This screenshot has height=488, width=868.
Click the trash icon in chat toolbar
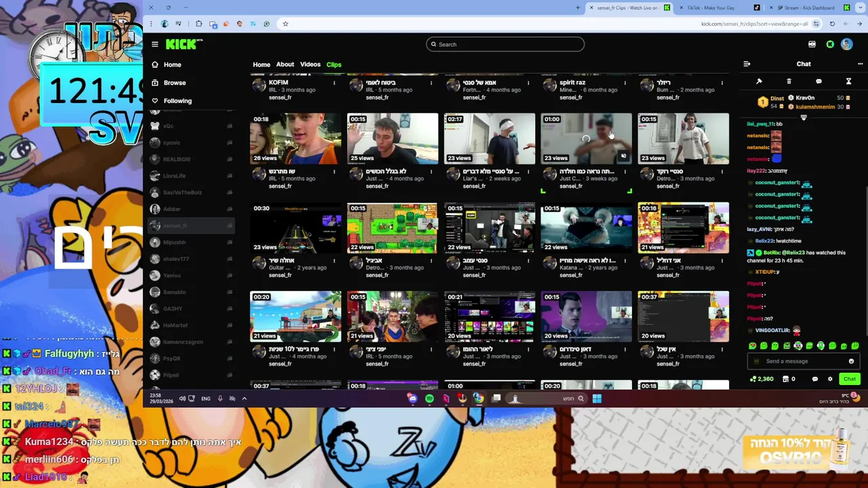click(789, 81)
